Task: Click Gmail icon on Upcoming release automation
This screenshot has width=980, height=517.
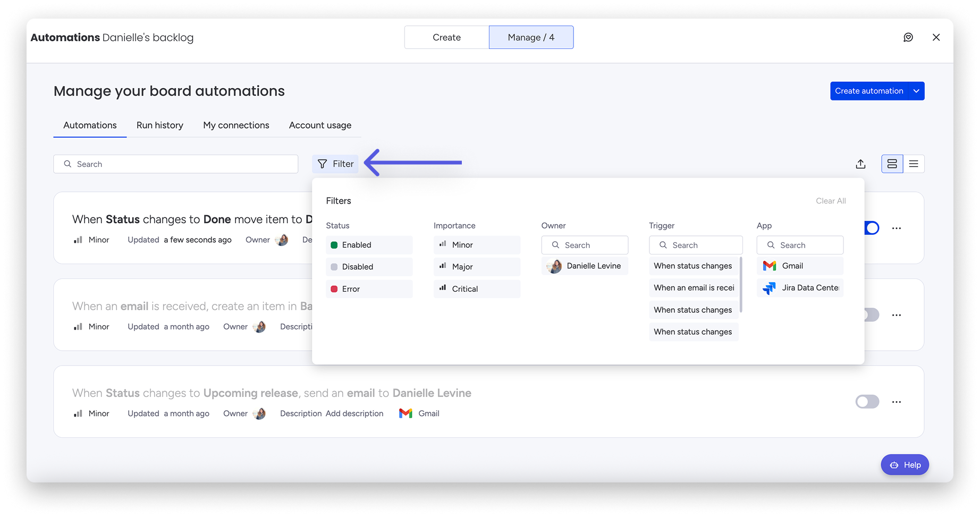Action: (x=405, y=413)
